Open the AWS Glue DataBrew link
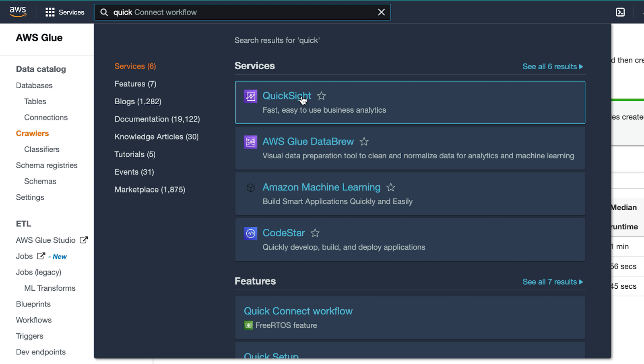Viewport: 644px width, 364px height. click(x=308, y=142)
